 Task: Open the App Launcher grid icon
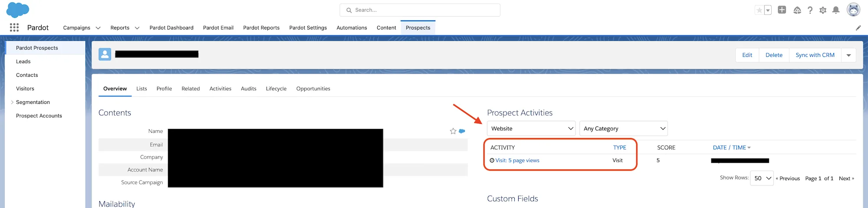click(14, 27)
